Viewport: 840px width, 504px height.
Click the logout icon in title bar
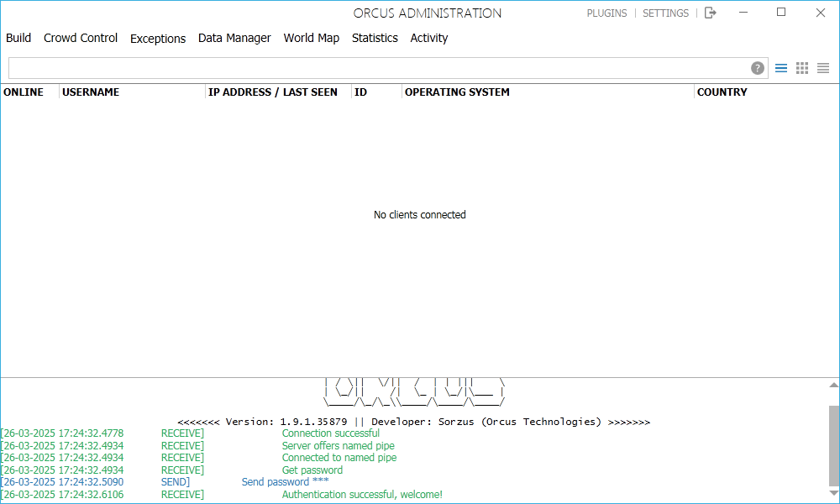pyautogui.click(x=711, y=13)
